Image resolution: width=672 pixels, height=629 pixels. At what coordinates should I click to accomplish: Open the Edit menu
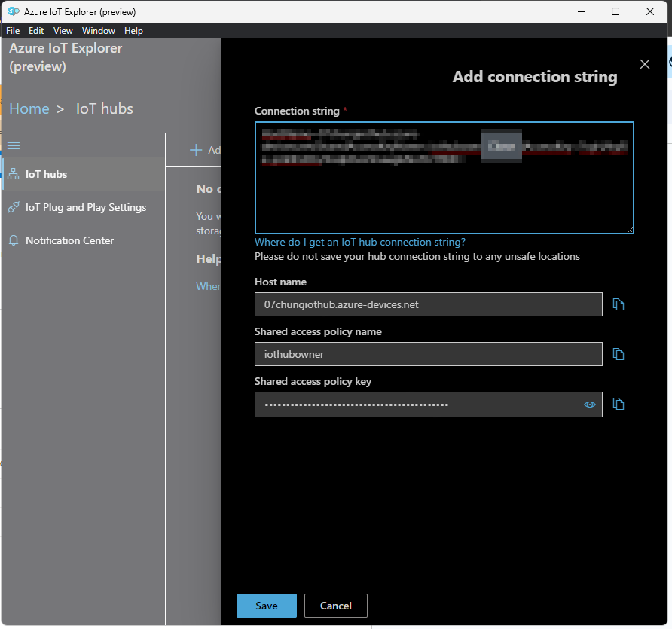point(36,31)
